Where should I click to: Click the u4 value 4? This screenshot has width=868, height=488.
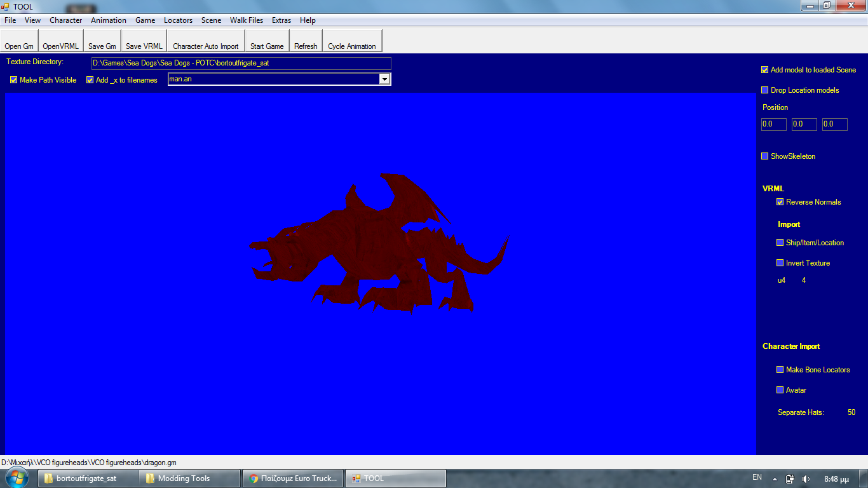coord(804,280)
